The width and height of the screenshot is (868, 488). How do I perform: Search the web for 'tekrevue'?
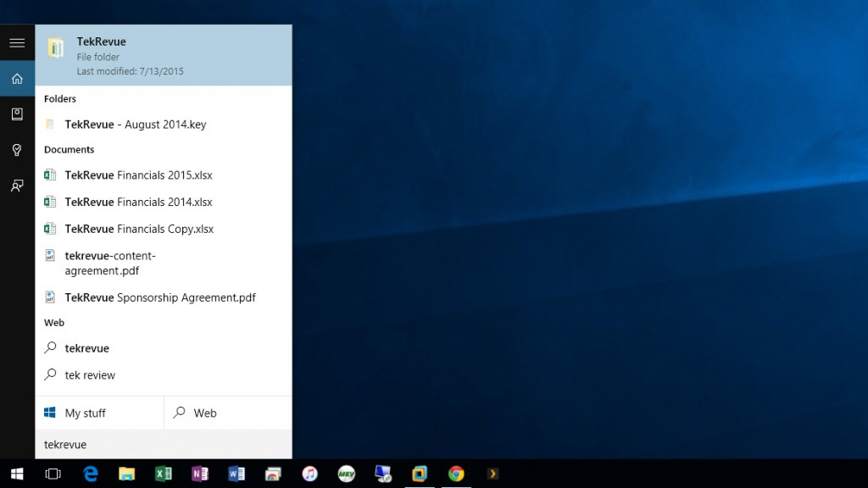click(x=87, y=348)
